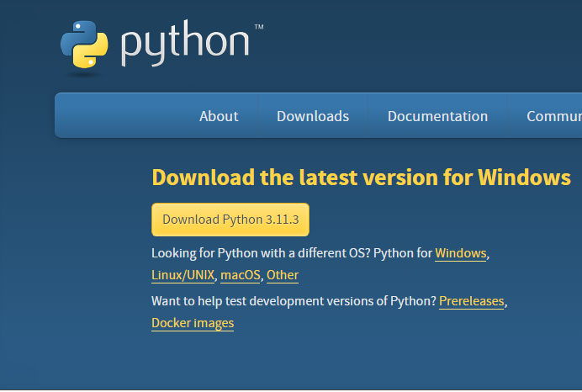The width and height of the screenshot is (582, 392).
Task: Click the "Looking for Python with a different OS?" text
Action: pos(261,253)
